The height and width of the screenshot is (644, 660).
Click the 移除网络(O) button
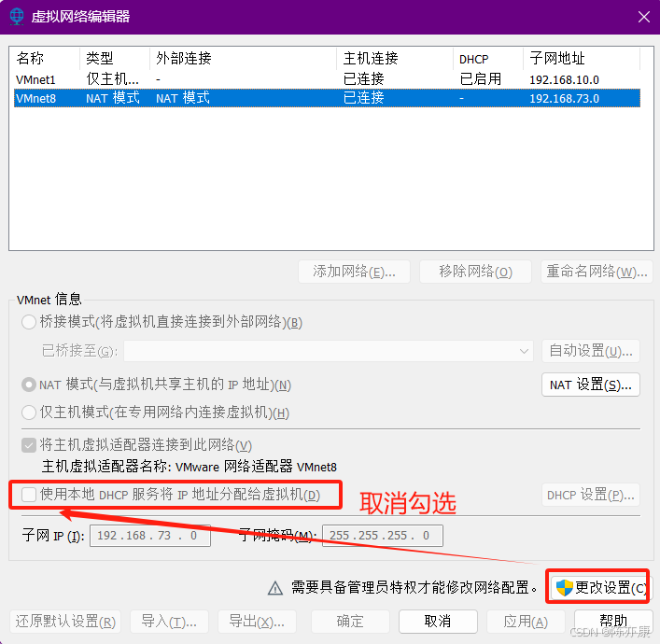pos(475,272)
